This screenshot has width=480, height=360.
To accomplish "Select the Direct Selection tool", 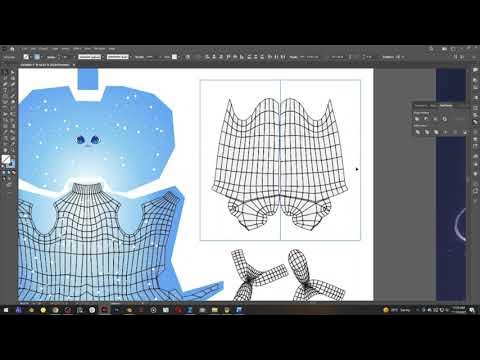I will point(12,72).
